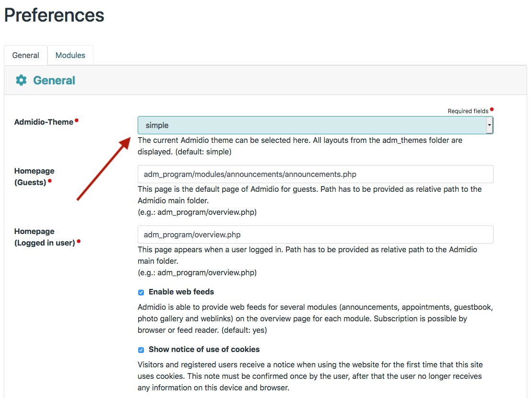Focus the Homepage (Guests) path field
The height and width of the screenshot is (399, 532).
click(x=315, y=174)
